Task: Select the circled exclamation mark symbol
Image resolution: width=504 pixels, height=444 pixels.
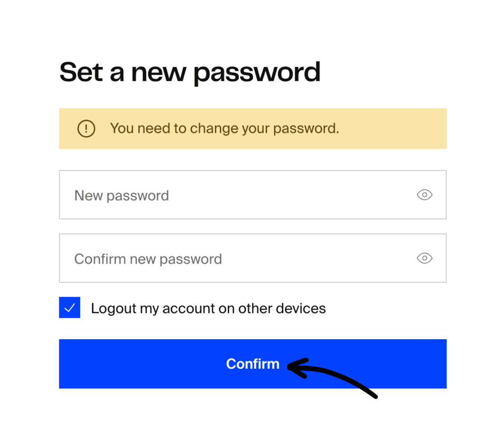Action: click(x=86, y=128)
